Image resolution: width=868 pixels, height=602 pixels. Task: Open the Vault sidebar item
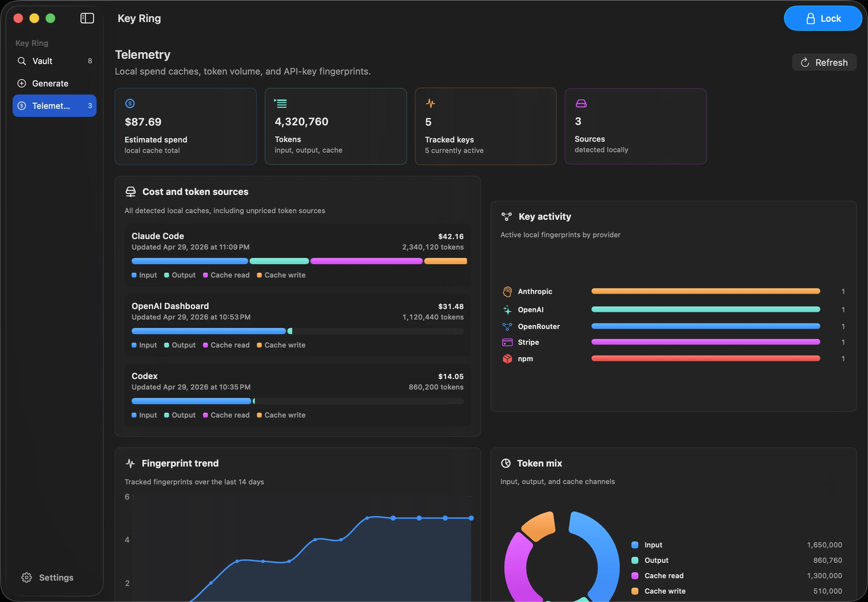click(54, 61)
